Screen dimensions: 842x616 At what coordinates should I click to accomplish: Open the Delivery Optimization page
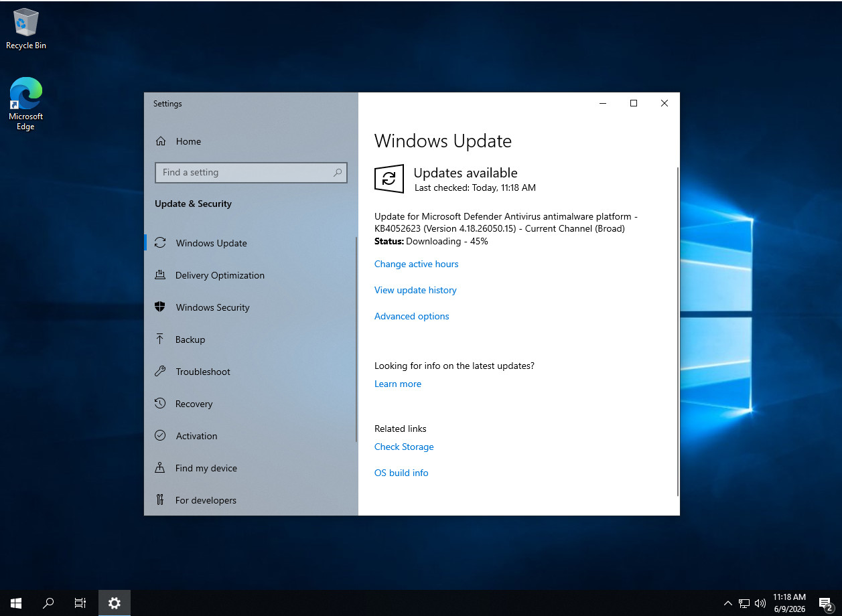[251, 275]
